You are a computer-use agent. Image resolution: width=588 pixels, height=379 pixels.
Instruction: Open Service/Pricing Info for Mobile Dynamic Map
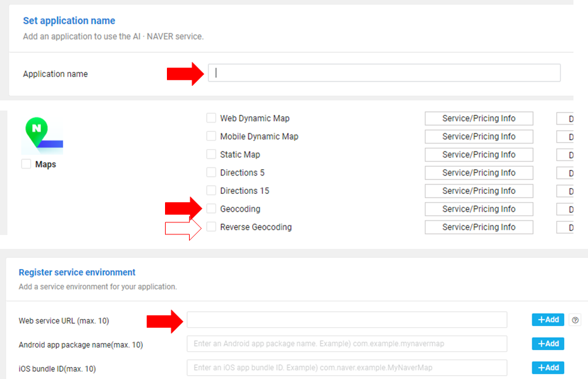click(479, 136)
